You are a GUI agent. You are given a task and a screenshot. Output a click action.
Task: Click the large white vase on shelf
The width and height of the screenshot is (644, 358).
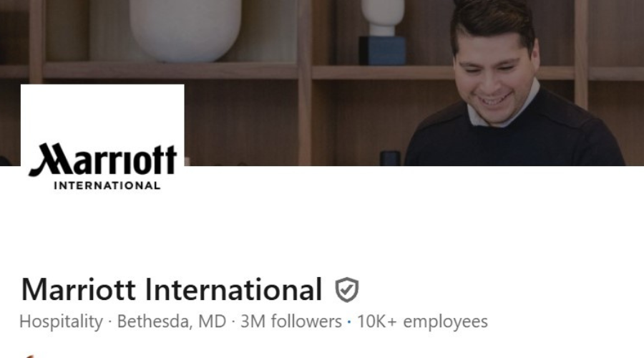pos(185,29)
